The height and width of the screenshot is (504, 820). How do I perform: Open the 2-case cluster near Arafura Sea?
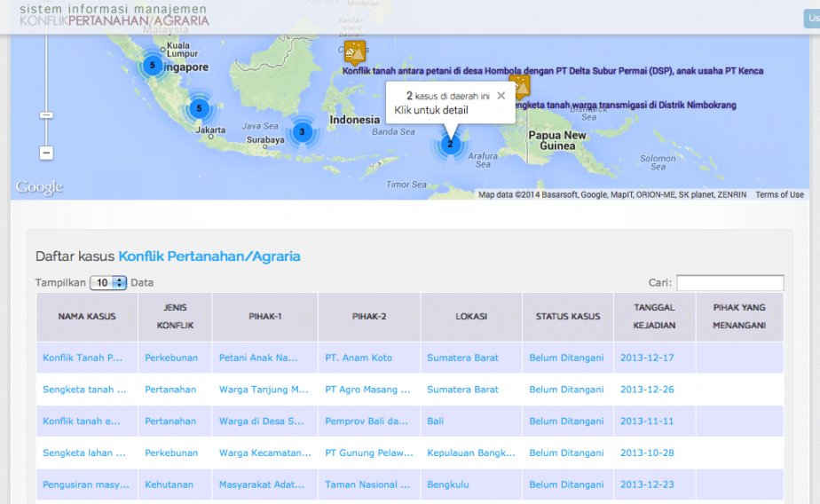coord(450,145)
